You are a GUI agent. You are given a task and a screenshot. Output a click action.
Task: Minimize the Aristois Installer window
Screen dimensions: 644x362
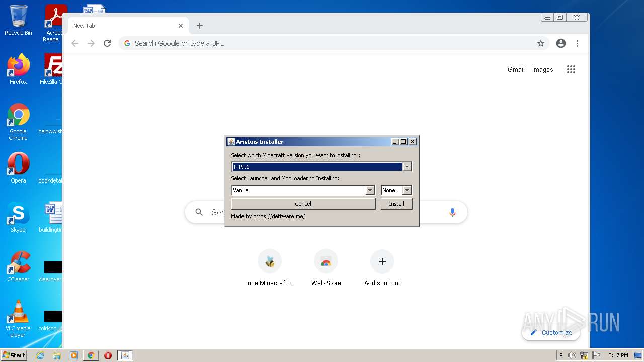click(395, 142)
